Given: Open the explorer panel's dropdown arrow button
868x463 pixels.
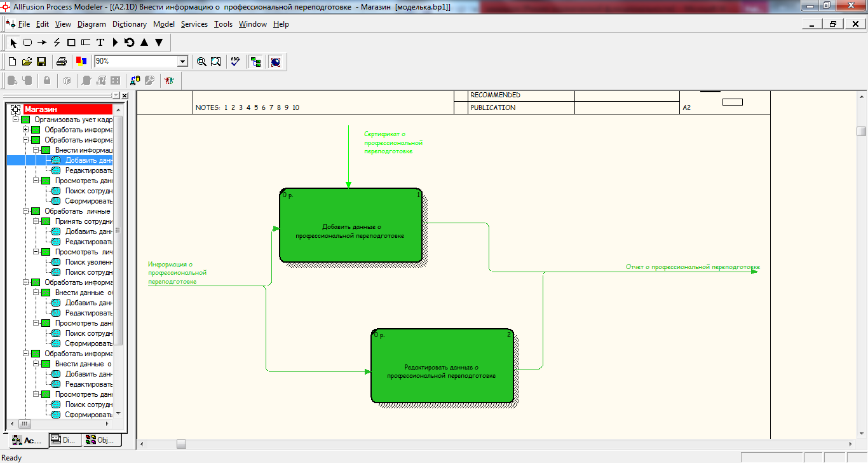Looking at the screenshot, I should [116, 95].
